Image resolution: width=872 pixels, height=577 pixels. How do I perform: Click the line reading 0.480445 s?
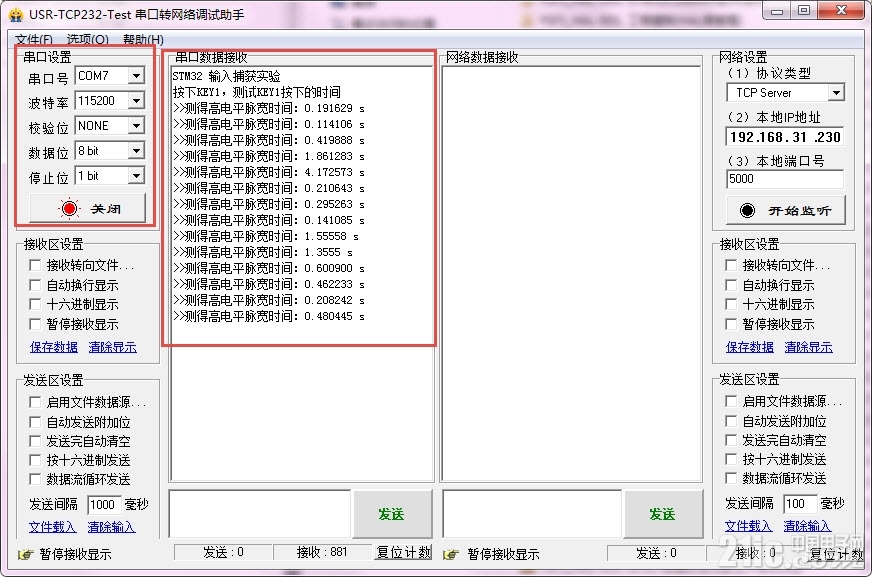[269, 316]
